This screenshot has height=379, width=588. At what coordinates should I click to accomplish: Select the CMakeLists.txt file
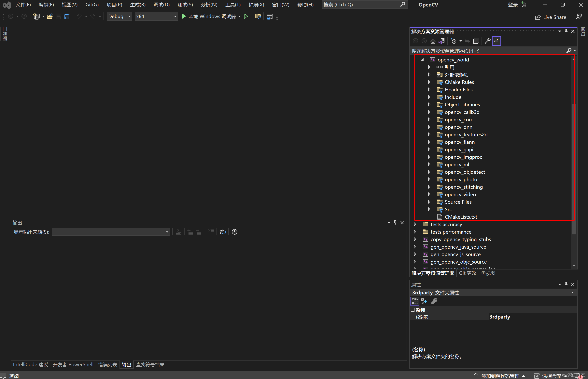click(x=461, y=217)
